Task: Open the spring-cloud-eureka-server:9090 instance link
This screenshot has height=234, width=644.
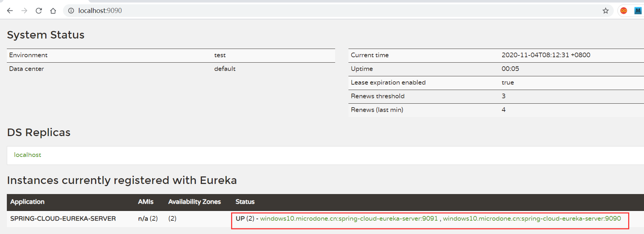Action: point(532,219)
